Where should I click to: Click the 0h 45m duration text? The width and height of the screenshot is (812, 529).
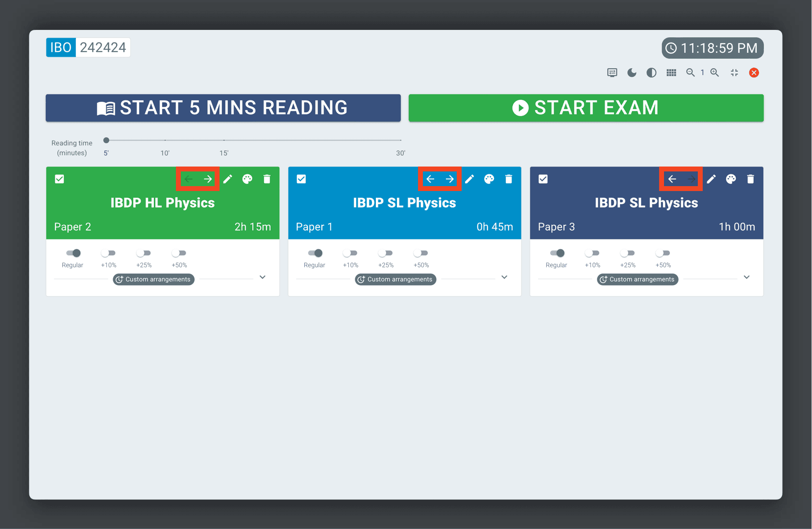click(x=494, y=227)
